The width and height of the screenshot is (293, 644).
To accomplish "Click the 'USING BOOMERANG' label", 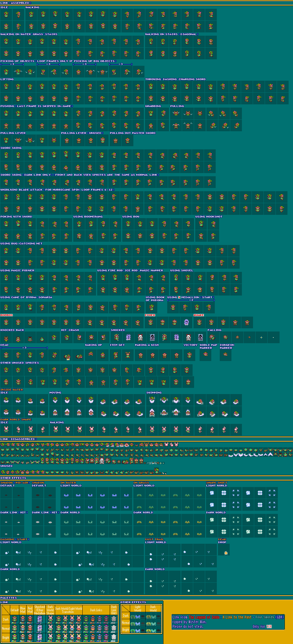I will click(x=88, y=217).
